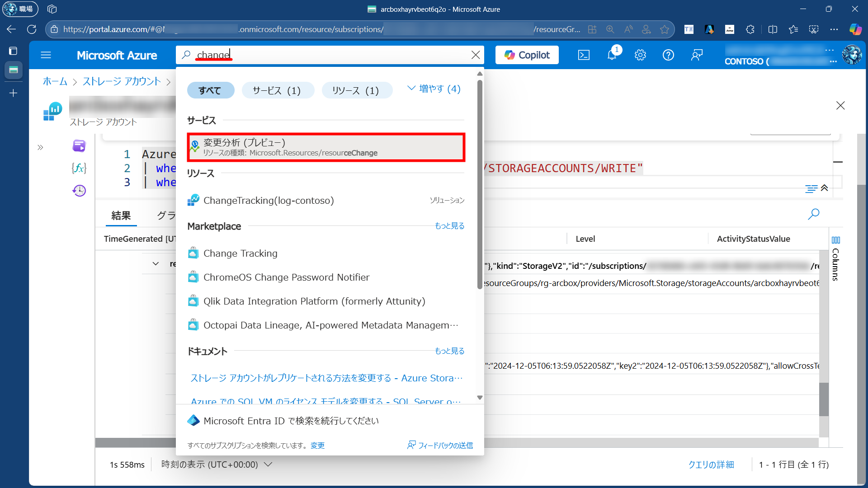Open the 時刻の表示 UTC dropdown
This screenshot has width=868, height=488.
tap(217, 465)
